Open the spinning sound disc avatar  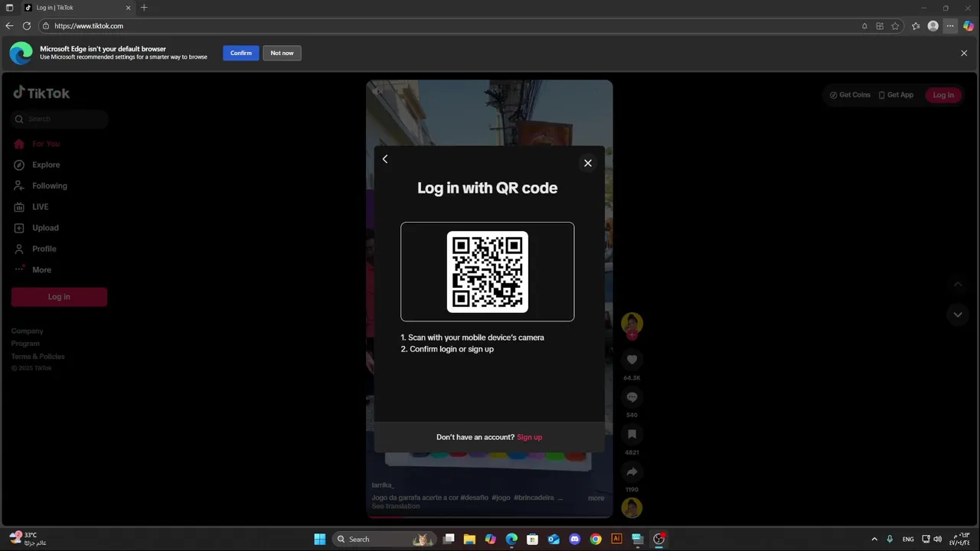[632, 507]
